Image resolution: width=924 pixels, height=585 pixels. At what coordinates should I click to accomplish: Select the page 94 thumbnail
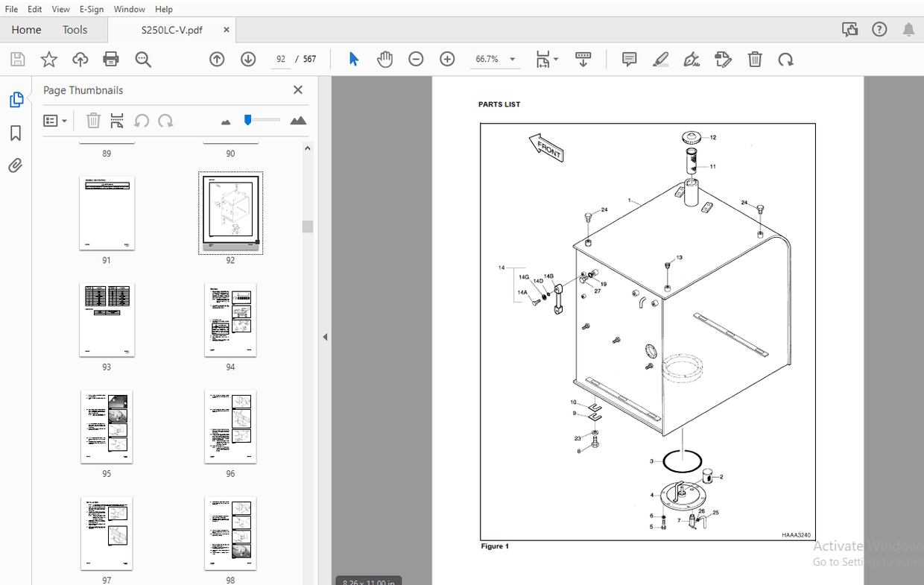tap(230, 320)
